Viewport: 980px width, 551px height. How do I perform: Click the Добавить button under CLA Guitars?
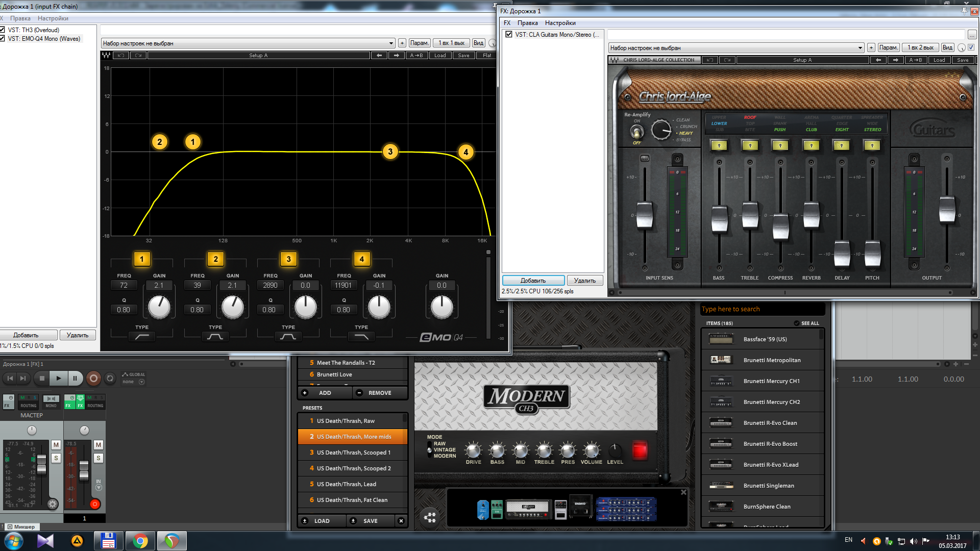pyautogui.click(x=533, y=281)
